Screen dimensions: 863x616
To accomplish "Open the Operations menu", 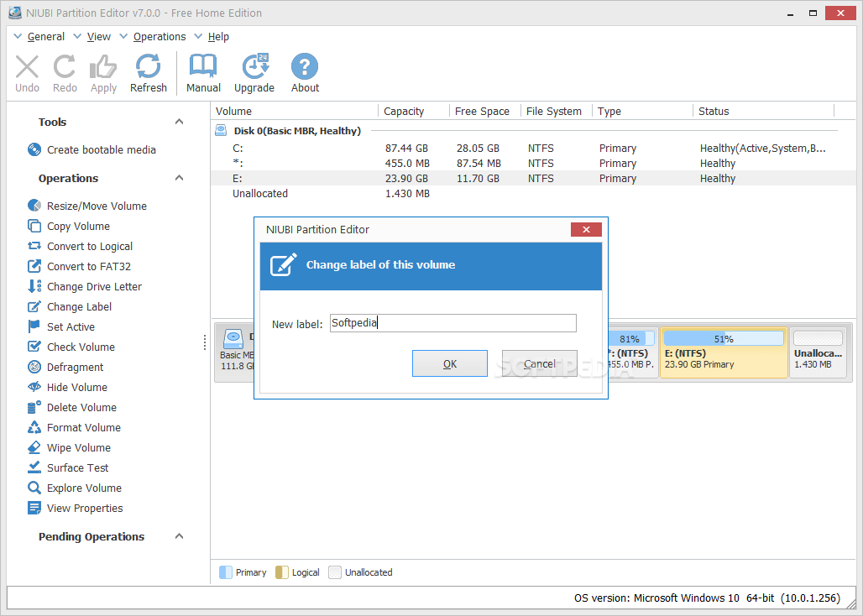I will 160,36.
